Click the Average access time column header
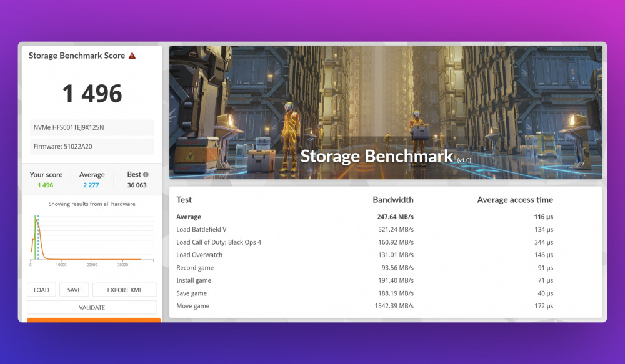This screenshot has height=364, width=625. [515, 200]
